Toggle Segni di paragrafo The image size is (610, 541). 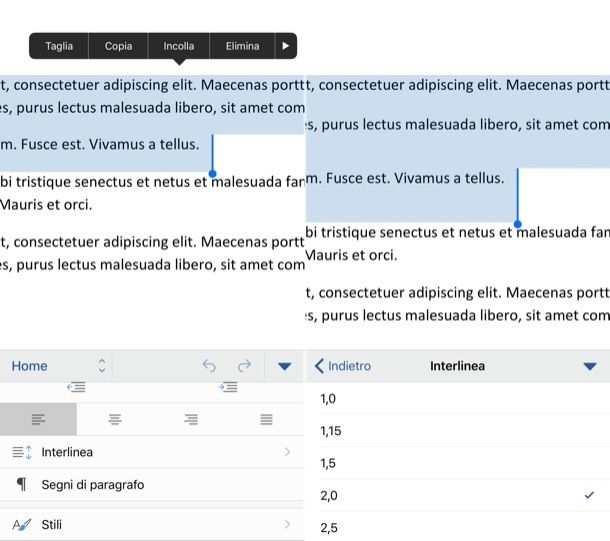152,485
